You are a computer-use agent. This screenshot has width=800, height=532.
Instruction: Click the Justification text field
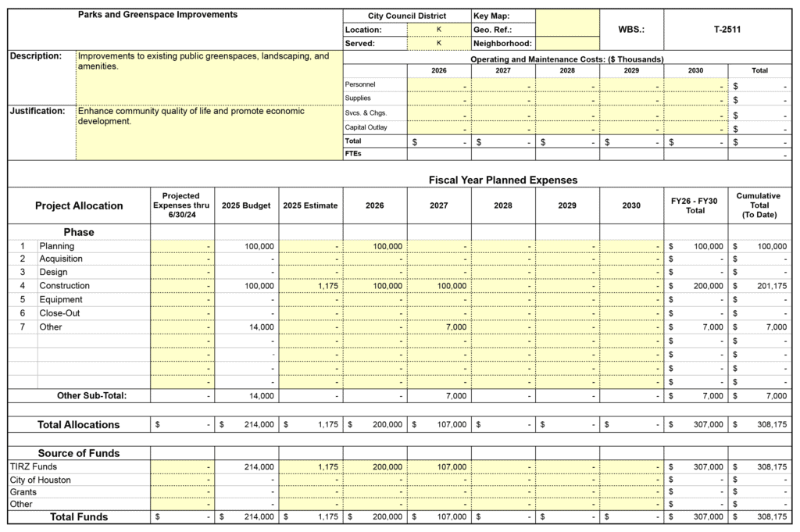click(209, 132)
